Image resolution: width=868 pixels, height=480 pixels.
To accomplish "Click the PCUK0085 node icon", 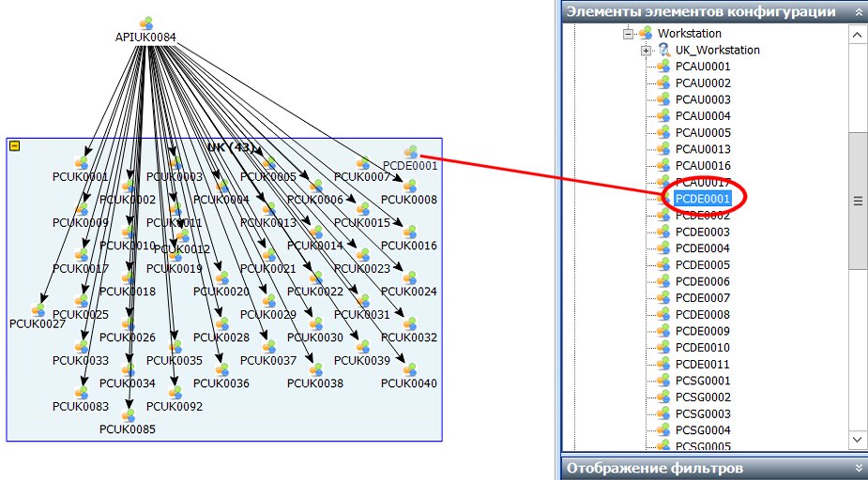I will click(x=129, y=416).
